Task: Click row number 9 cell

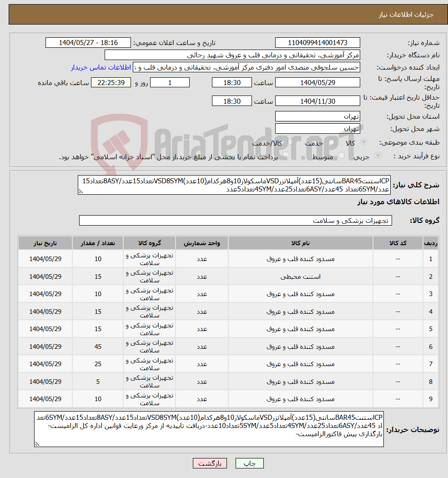Action: coord(431,399)
